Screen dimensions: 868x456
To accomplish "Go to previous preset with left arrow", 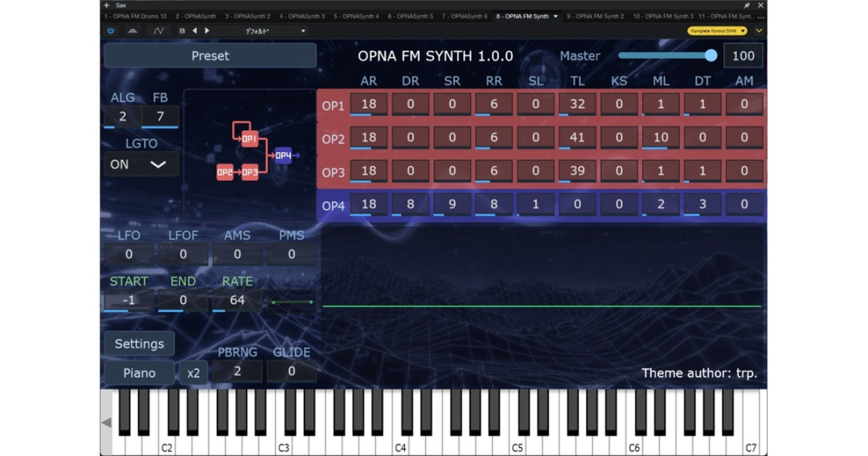I will (x=194, y=31).
